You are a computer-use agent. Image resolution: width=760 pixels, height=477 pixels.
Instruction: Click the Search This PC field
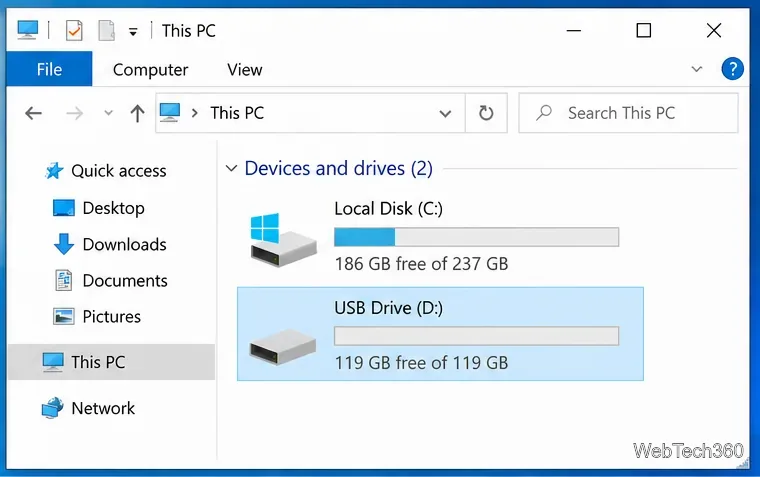pyautogui.click(x=628, y=113)
